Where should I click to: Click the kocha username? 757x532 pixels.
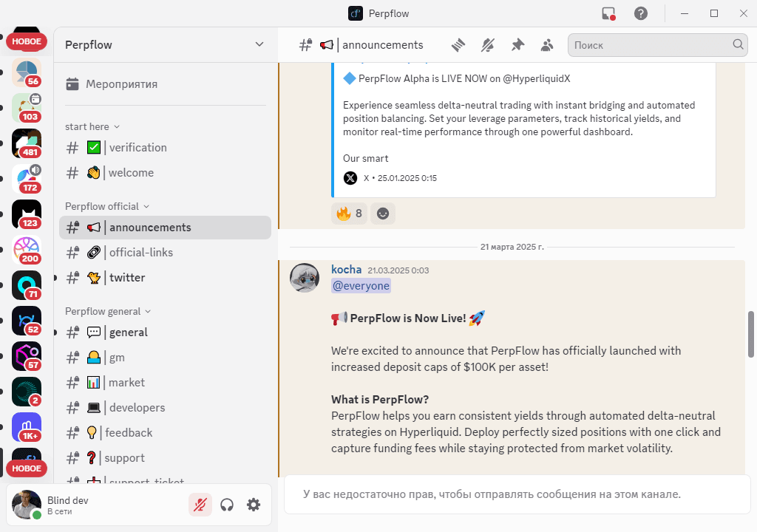pyautogui.click(x=346, y=270)
